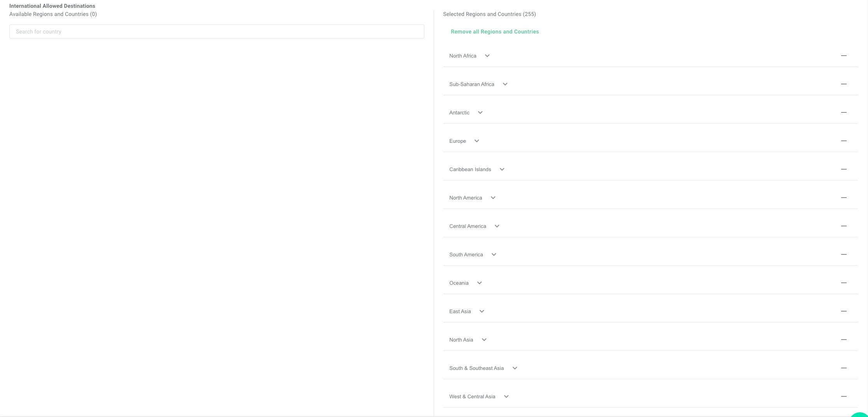Select the Sub-Saharan Africa label
Viewport: 868px width, 417px height.
472,84
